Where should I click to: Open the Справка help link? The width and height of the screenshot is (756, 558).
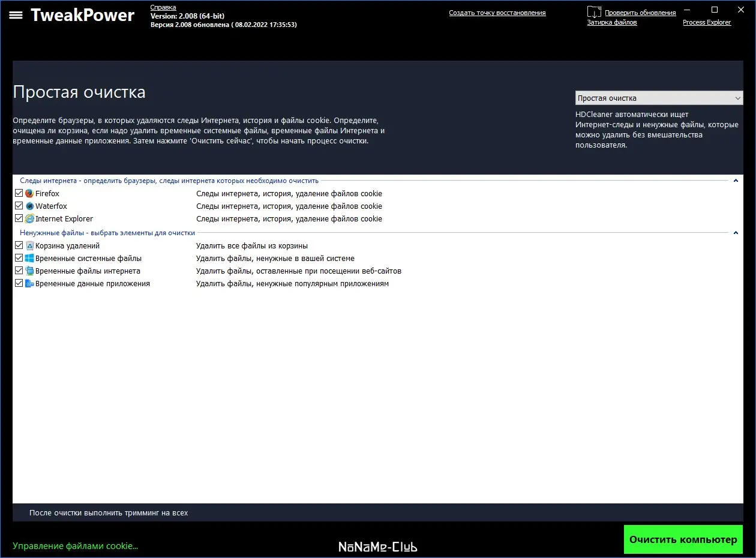(x=163, y=7)
